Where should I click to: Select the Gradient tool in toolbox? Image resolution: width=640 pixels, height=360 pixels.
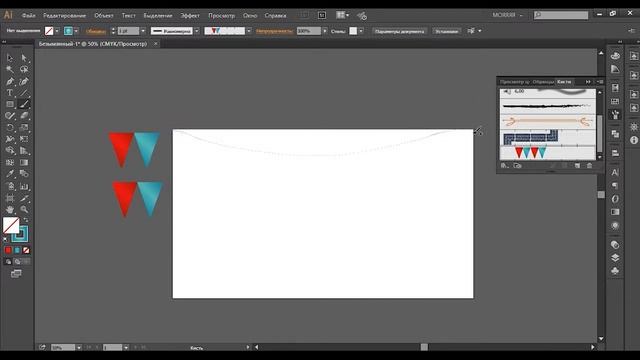coord(24,162)
